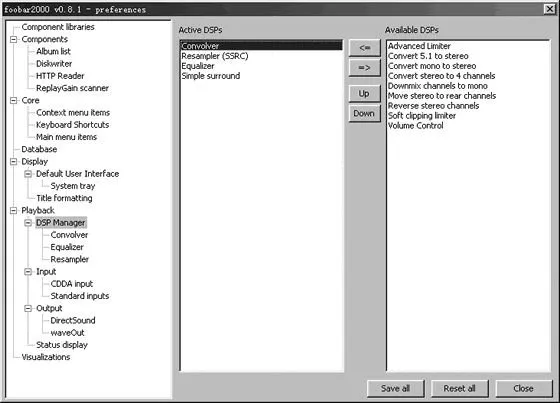Collapse the Output tree branch
The width and height of the screenshot is (560, 403).
pyautogui.click(x=28, y=308)
